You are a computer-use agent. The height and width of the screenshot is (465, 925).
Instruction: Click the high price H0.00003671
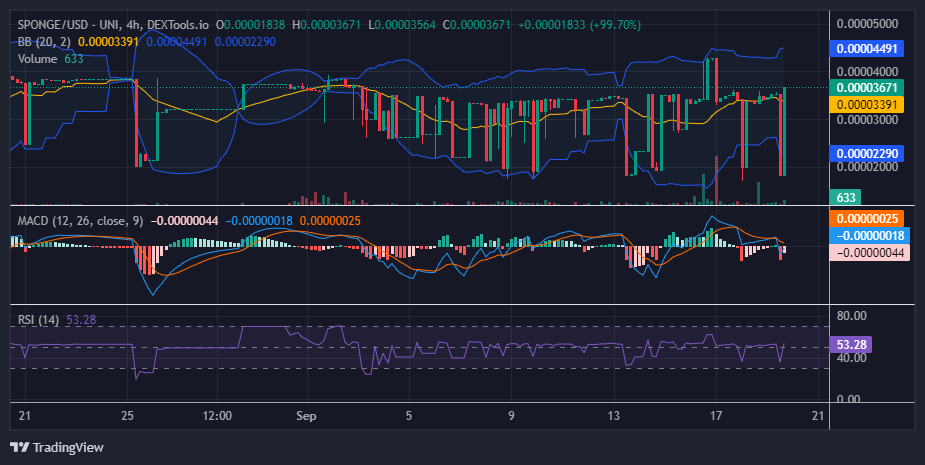326,25
